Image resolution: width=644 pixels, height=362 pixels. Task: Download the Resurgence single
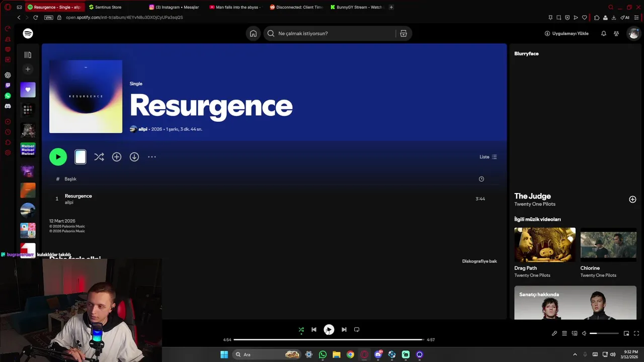pyautogui.click(x=134, y=157)
